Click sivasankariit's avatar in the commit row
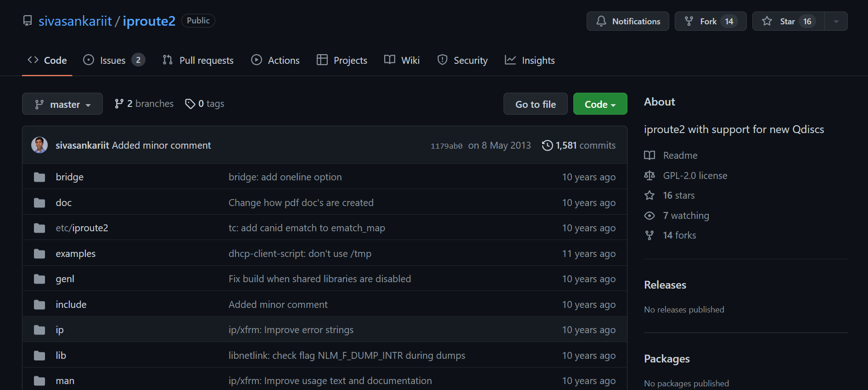 coord(39,145)
